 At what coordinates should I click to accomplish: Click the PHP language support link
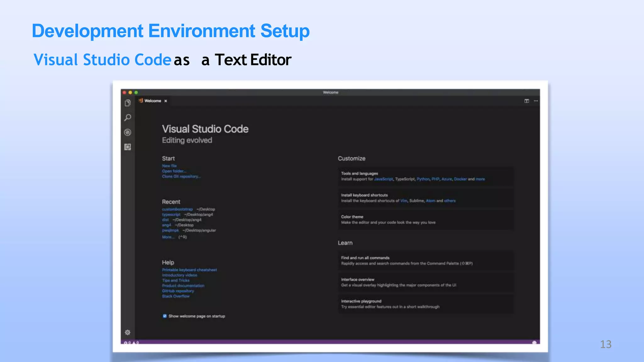(x=435, y=179)
